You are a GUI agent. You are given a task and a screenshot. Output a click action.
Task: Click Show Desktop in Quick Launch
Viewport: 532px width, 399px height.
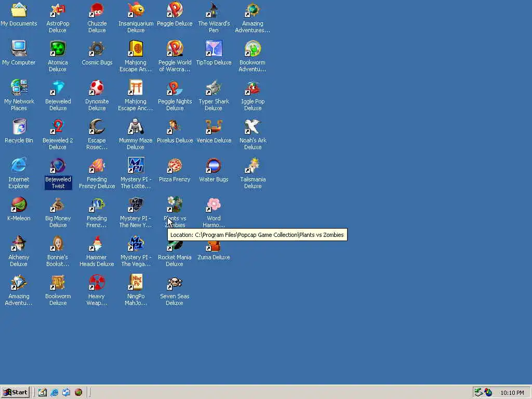coord(42,392)
